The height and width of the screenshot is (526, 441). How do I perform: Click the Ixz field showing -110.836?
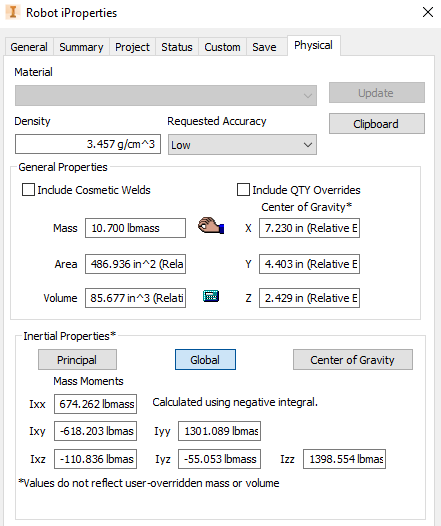click(x=95, y=459)
